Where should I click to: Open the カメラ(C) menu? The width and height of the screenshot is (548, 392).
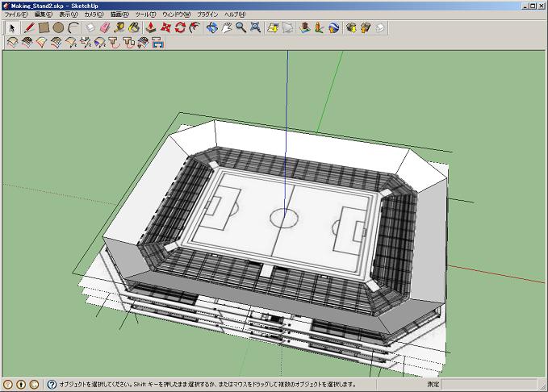(94, 15)
